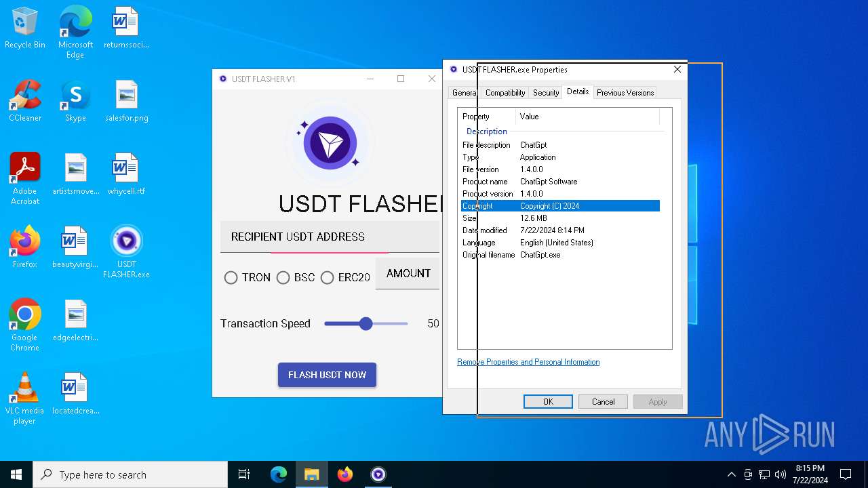Click Cancel in Properties dialog
868x488 pixels.
click(x=603, y=402)
